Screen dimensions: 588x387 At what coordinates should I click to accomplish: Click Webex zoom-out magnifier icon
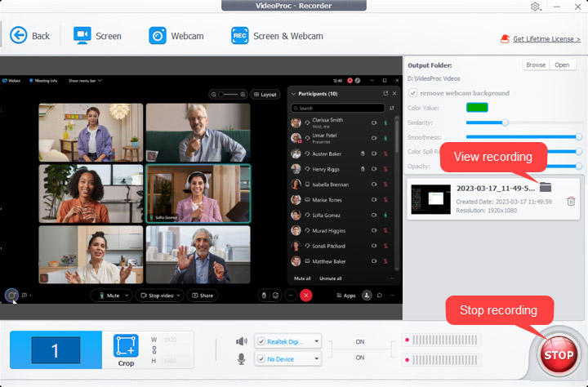(x=214, y=95)
